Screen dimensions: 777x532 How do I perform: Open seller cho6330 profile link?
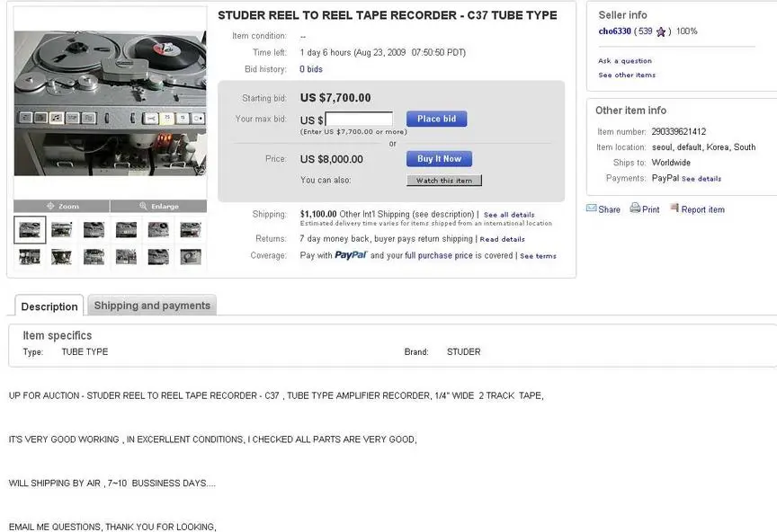(614, 31)
